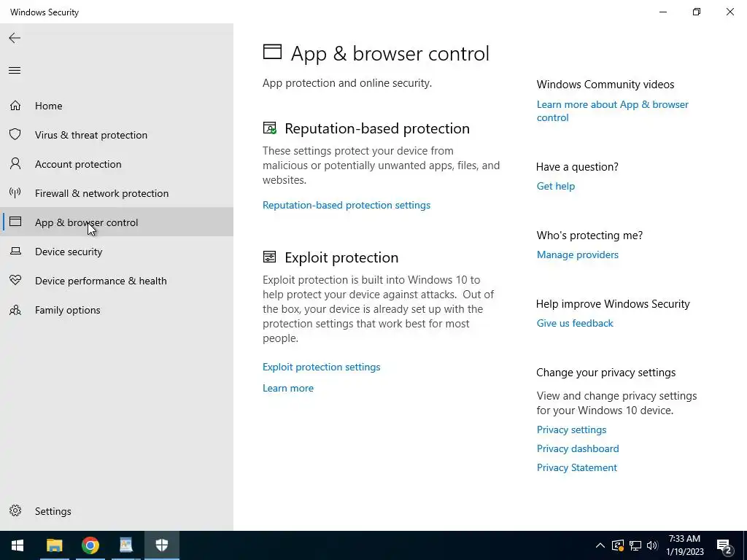Click the Family options people icon

[x=15, y=309]
